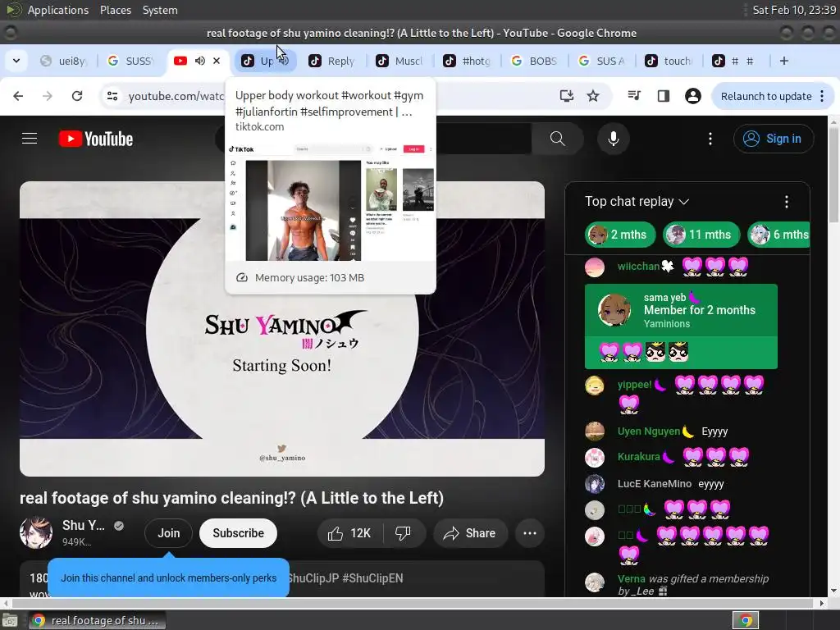This screenshot has width=840, height=630.
Task: Select taskbar item real footage of shu
Action: pos(97,620)
